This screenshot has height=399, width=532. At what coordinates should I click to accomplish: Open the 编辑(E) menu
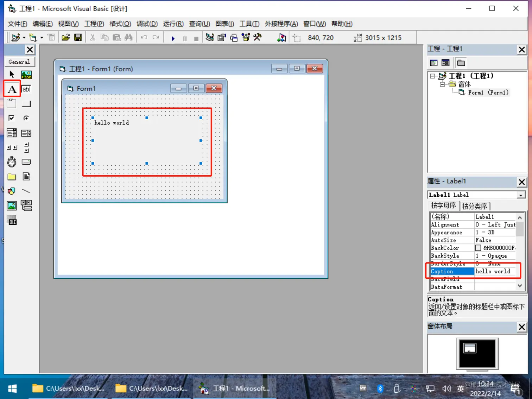point(43,24)
